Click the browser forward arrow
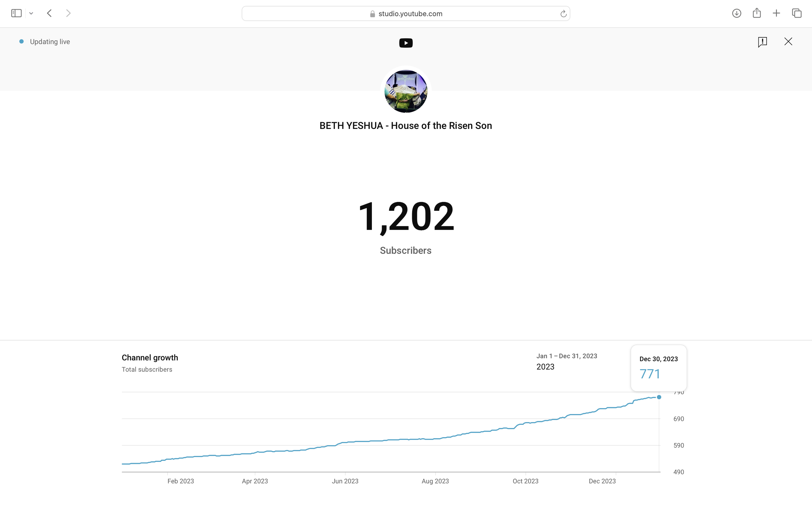Image resolution: width=812 pixels, height=507 pixels. [x=69, y=13]
